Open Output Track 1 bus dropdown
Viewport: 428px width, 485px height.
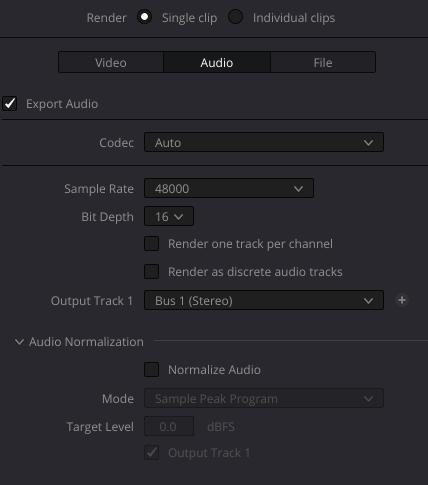[x=264, y=300]
